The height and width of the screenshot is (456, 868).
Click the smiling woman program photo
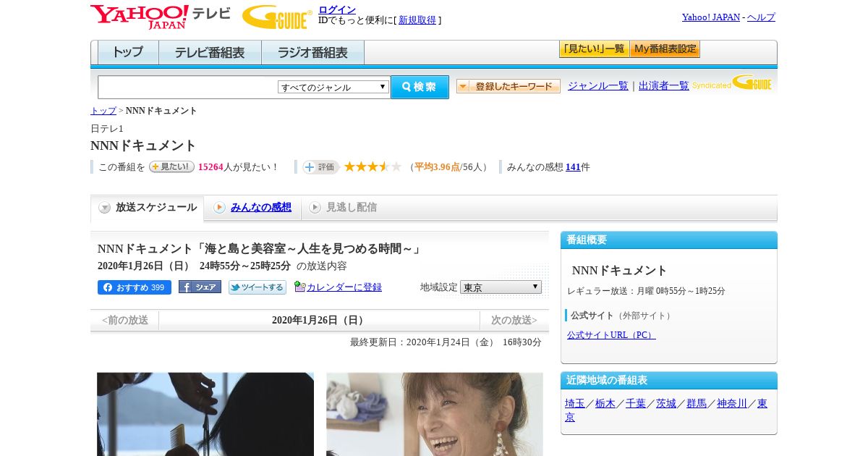pos(435,414)
